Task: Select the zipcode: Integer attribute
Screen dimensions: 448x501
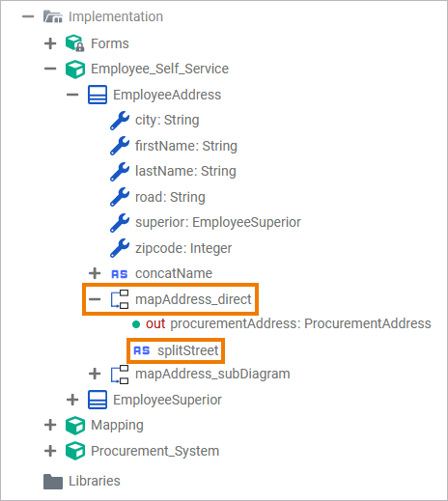Action: coord(183,248)
